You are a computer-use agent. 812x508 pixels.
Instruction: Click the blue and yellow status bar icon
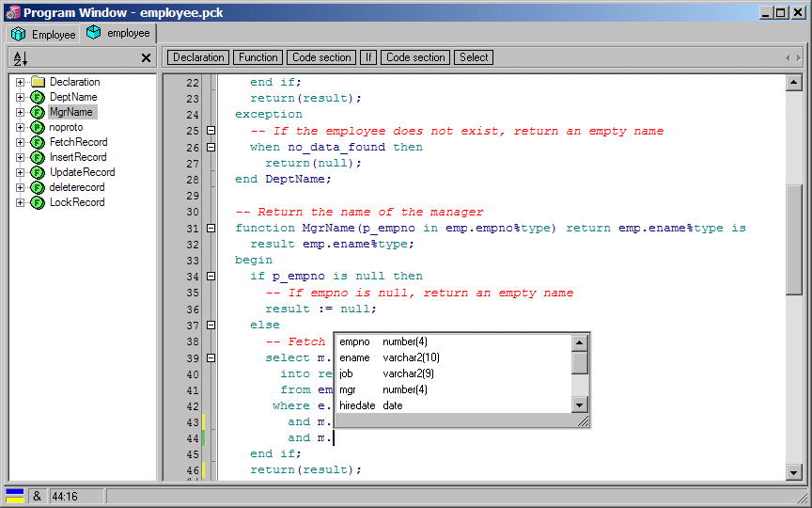pyautogui.click(x=15, y=496)
